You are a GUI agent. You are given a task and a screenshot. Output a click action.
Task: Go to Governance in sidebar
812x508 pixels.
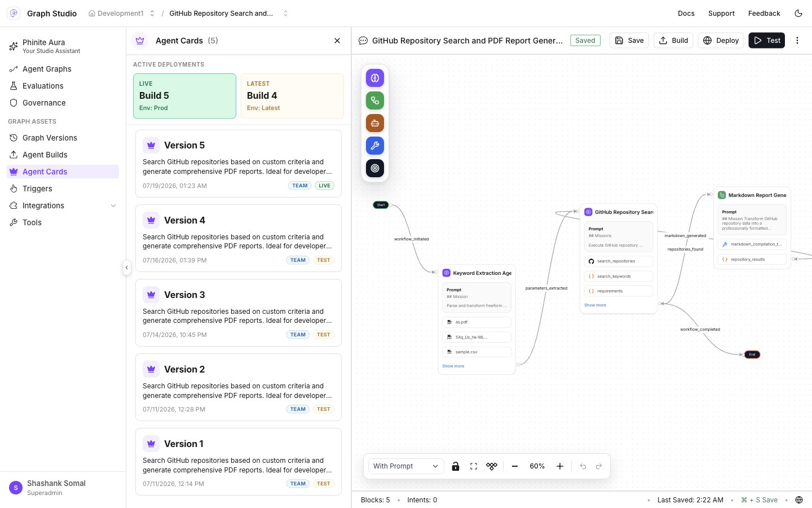pyautogui.click(x=63, y=103)
